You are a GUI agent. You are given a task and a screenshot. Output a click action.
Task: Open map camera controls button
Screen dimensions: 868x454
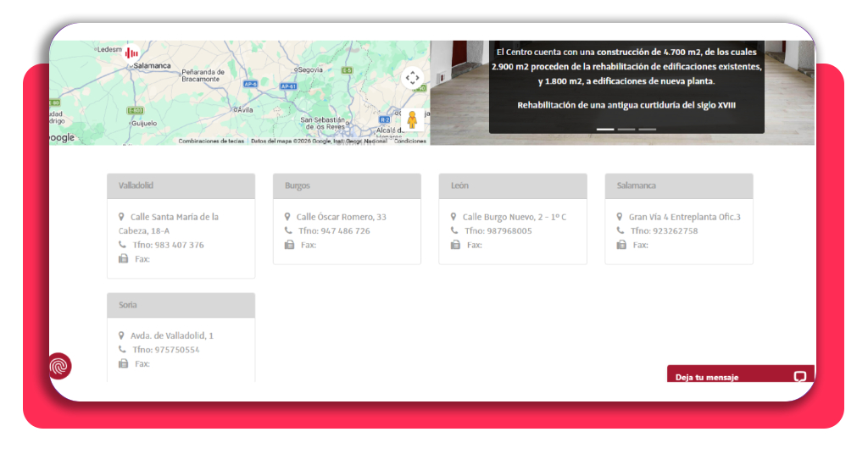(413, 78)
